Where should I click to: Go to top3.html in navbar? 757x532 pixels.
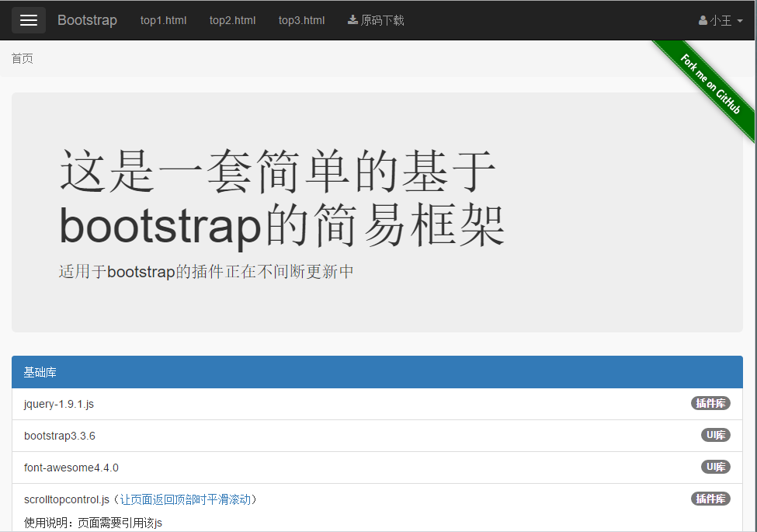click(x=301, y=20)
